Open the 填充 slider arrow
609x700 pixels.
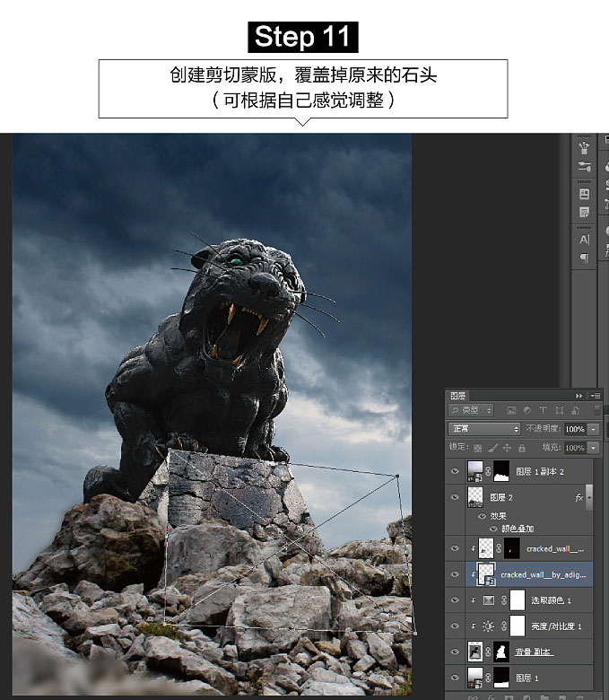pyautogui.click(x=594, y=447)
